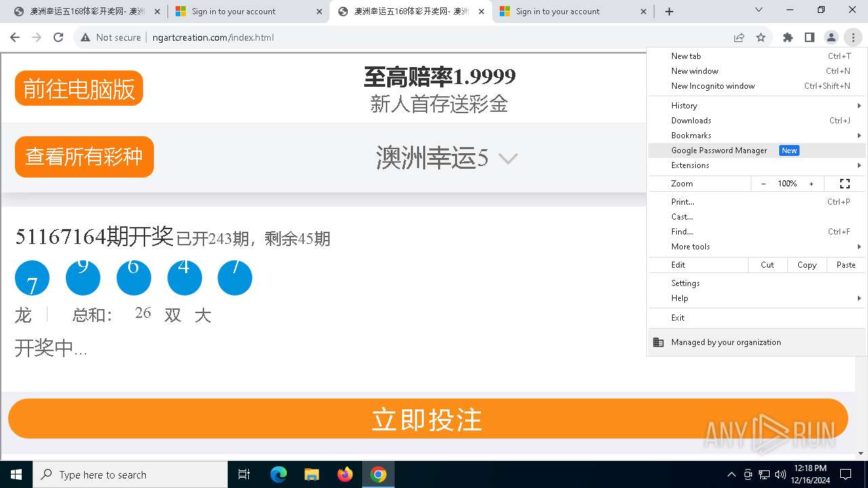The width and height of the screenshot is (868, 488).
Task: Expand the Bookmarks submenu
Action: coord(757,136)
